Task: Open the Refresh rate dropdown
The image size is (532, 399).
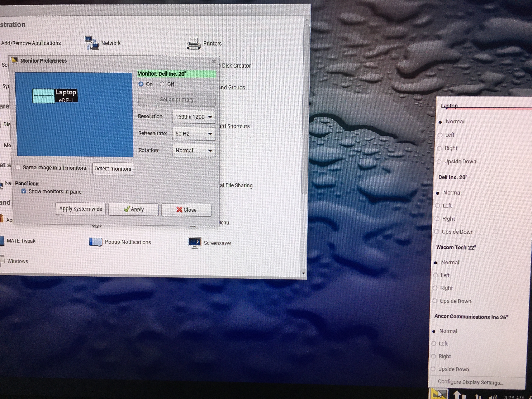Action: [194, 134]
